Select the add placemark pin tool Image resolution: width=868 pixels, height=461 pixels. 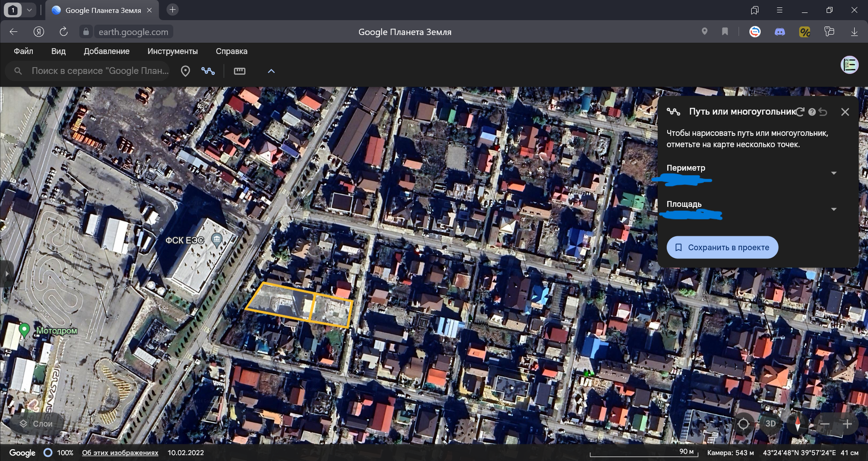(x=185, y=71)
